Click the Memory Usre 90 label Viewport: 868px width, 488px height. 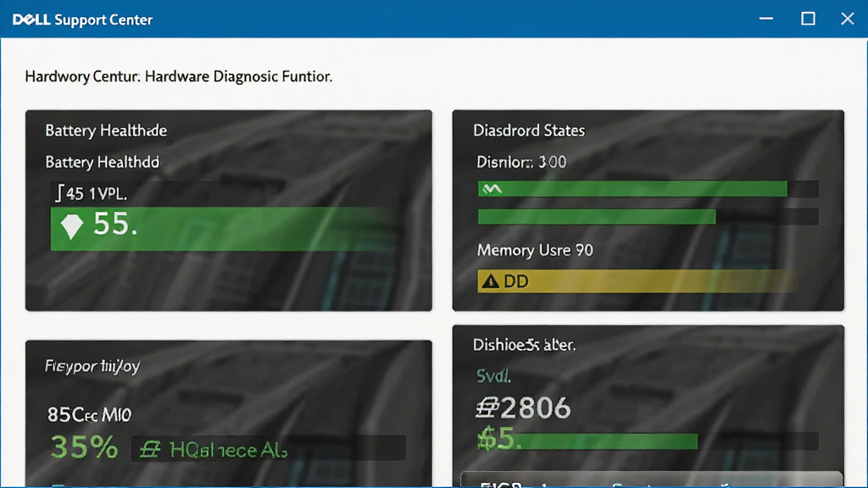(535, 250)
